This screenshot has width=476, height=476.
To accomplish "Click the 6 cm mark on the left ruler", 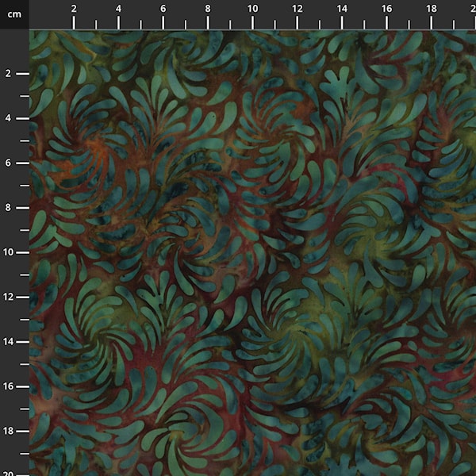I will coord(9,163).
